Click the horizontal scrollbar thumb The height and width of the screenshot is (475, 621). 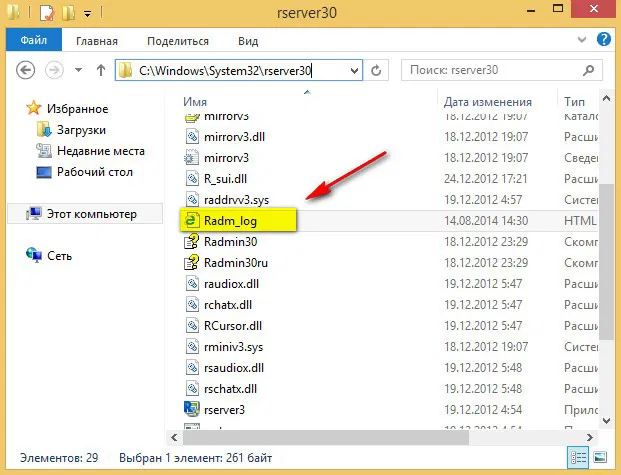pyautogui.click(x=326, y=437)
